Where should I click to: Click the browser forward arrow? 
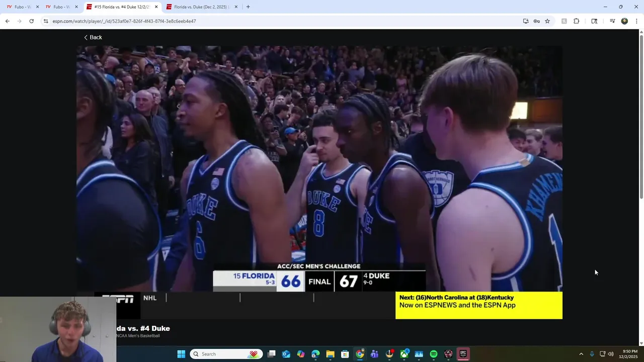pos(19,21)
